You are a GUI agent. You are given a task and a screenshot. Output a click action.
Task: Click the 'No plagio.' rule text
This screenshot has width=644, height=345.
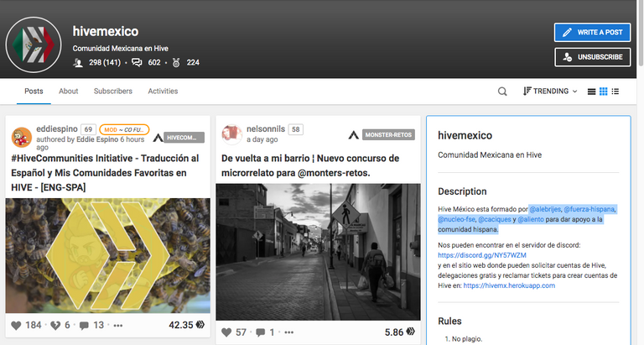pyautogui.click(x=467, y=339)
